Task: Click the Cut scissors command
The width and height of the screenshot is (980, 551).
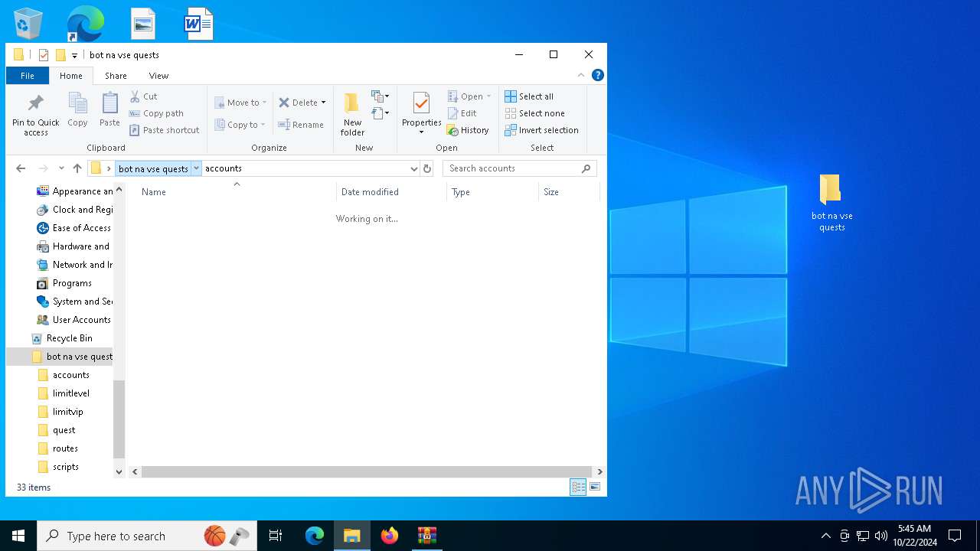Action: pos(144,96)
